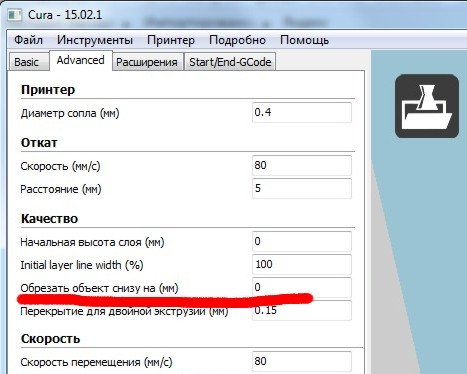Click the Скорость перемещения input field
Image resolution: width=467 pixels, height=374 pixels.
(302, 361)
